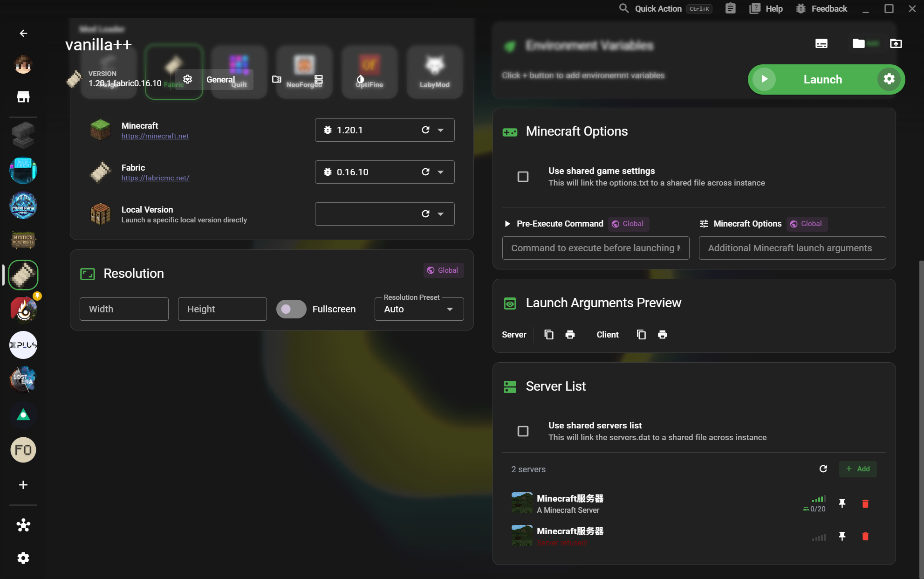Open the server stack icon in the header

[x=319, y=79]
